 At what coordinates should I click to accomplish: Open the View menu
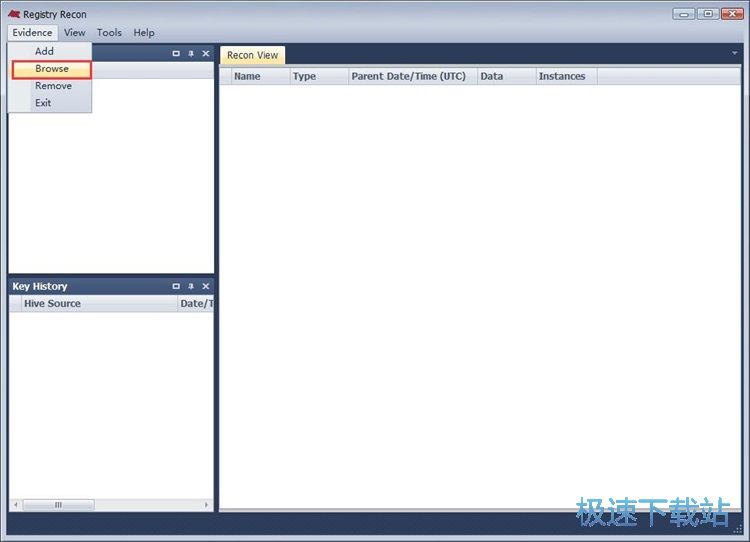pyautogui.click(x=75, y=33)
